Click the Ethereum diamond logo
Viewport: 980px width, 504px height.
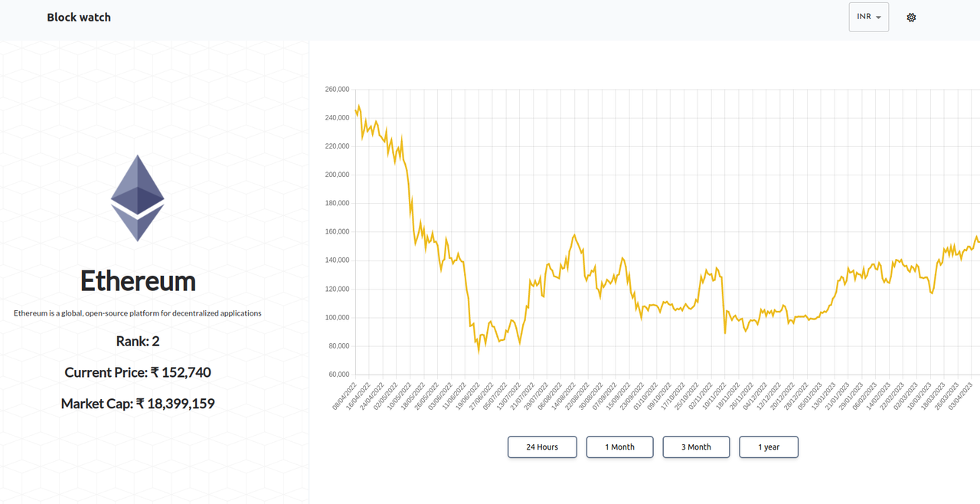click(138, 198)
